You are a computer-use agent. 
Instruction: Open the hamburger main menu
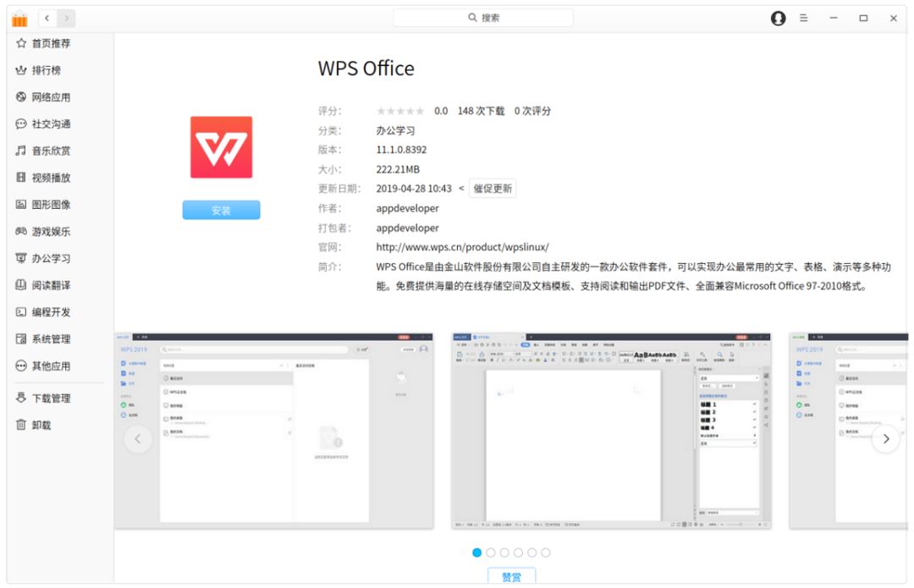(x=804, y=18)
